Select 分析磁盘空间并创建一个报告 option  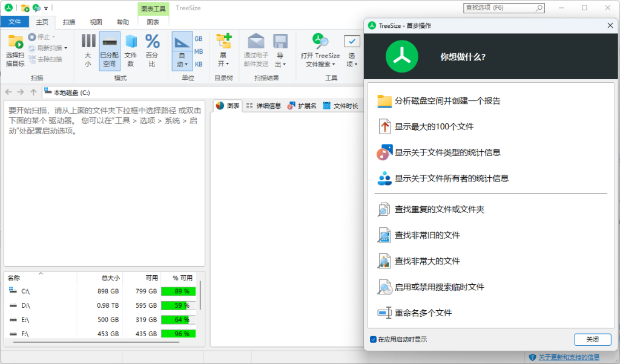coord(447,101)
